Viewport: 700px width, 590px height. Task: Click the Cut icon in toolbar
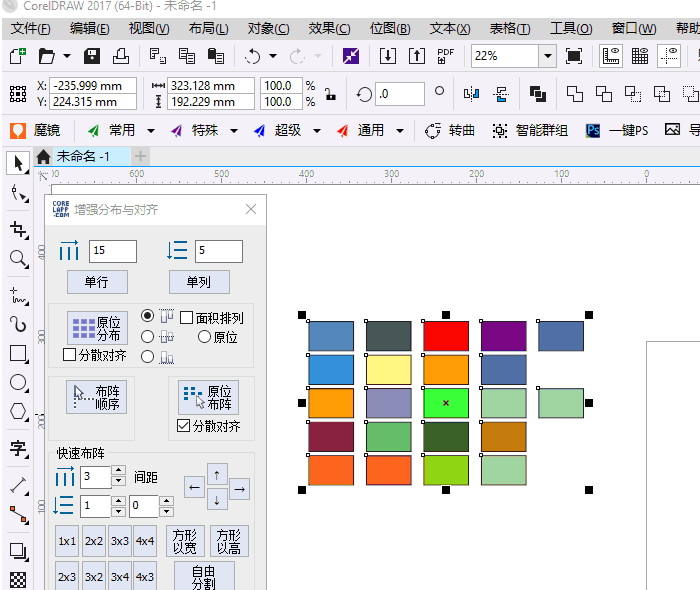click(157, 56)
